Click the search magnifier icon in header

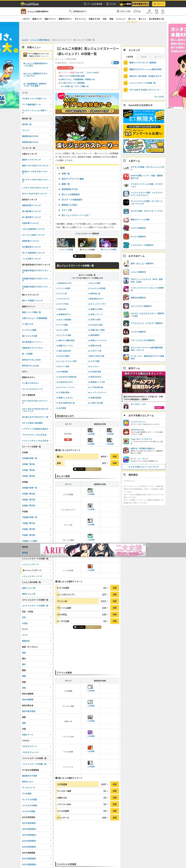pos(70,11)
